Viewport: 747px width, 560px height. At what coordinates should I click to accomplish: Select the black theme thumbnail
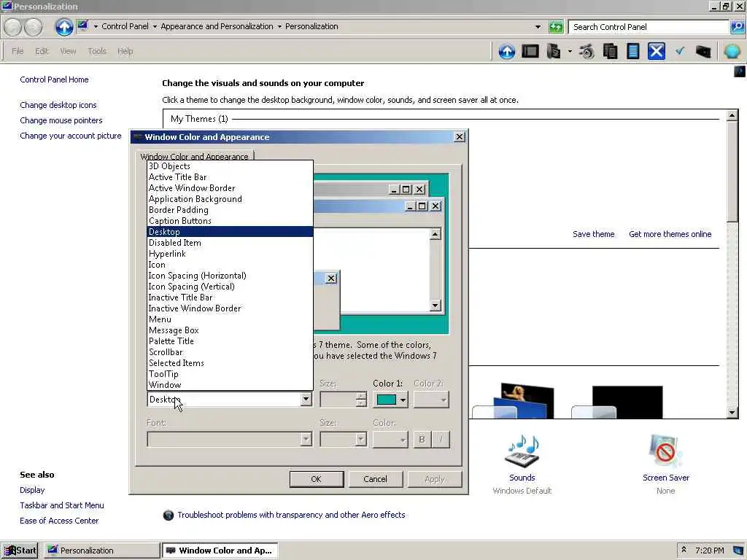[627, 402]
